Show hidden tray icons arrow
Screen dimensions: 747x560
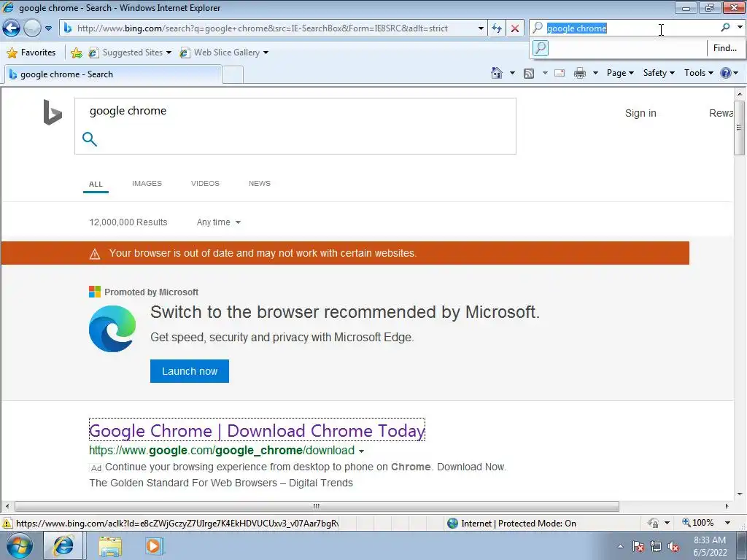pos(620,546)
